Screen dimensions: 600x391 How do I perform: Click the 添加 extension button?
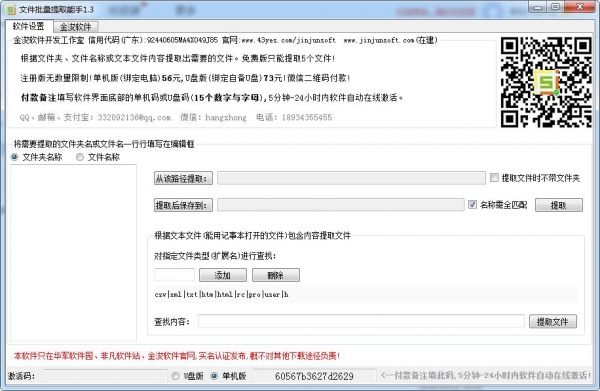223,275
